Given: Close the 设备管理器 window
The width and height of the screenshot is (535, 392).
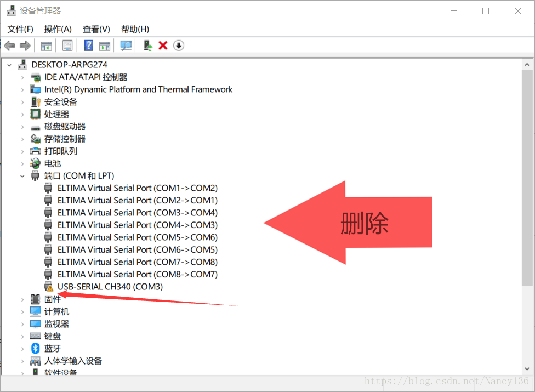Looking at the screenshot, I should click(x=517, y=11).
